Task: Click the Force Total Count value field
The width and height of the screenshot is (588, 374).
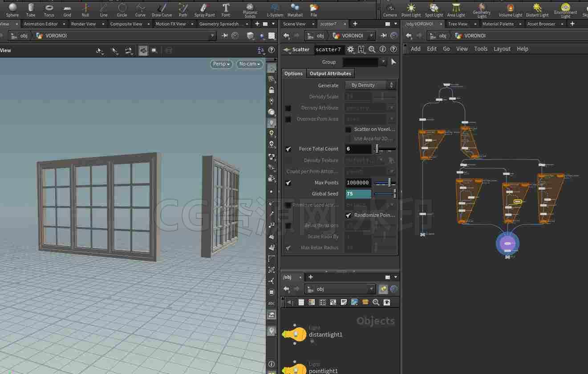Action: pyautogui.click(x=358, y=149)
